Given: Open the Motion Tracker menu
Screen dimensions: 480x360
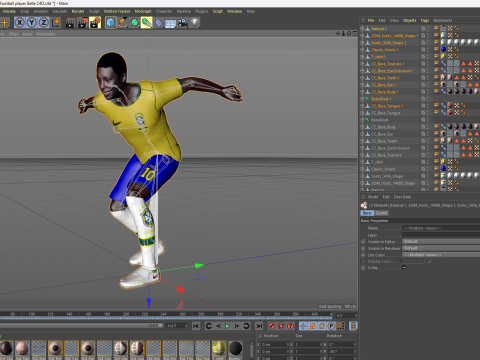Looking at the screenshot, I should click(117, 11).
